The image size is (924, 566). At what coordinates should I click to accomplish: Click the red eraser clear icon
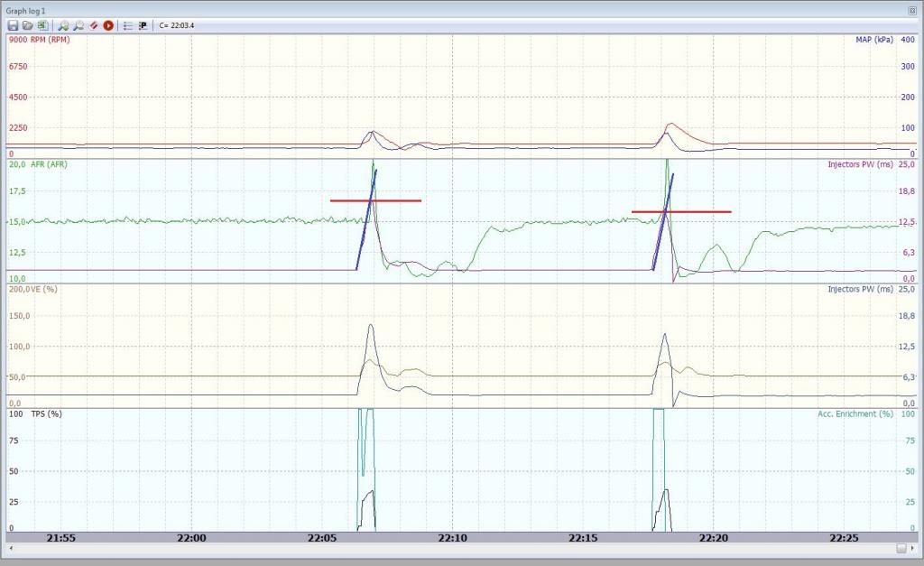[93, 25]
